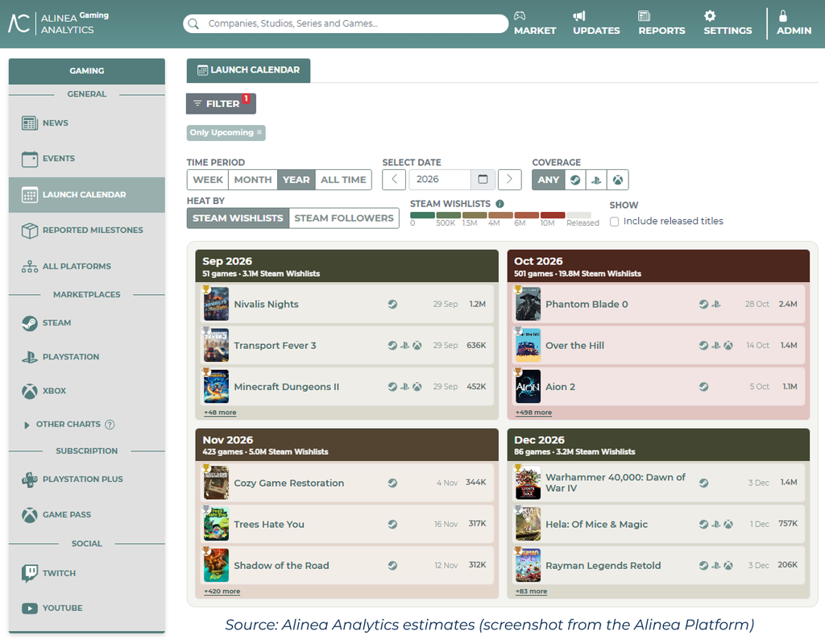Click the dark red 10M heat swatch
The height and width of the screenshot is (644, 825).
pos(553,215)
